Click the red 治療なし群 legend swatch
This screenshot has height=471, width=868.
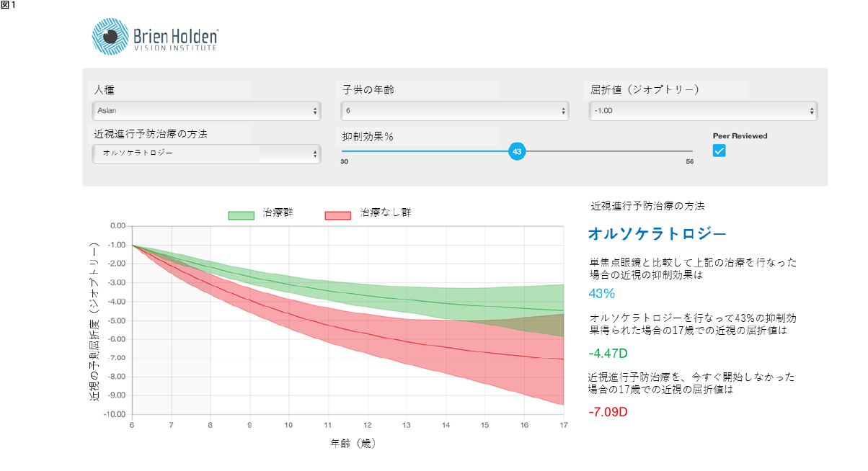point(339,214)
